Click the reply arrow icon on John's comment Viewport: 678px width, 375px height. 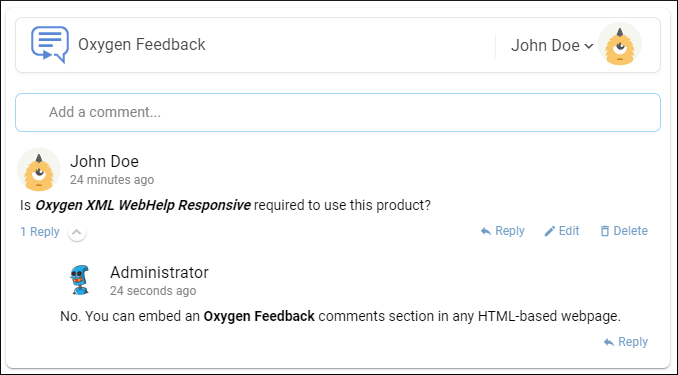(486, 231)
